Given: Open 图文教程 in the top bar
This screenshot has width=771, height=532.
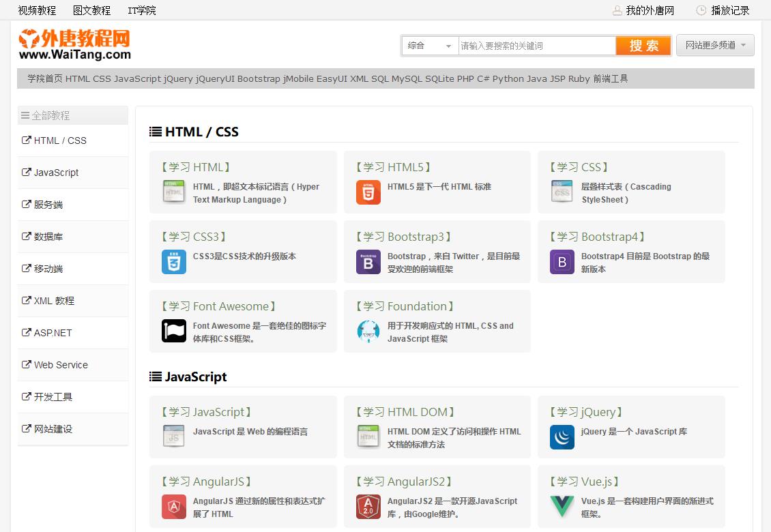Looking at the screenshot, I should pos(92,10).
